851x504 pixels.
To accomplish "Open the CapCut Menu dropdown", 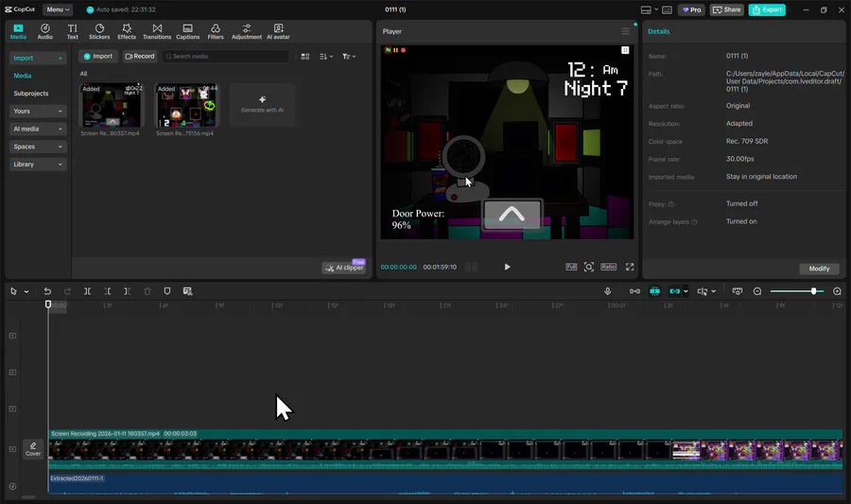I will tap(58, 9).
